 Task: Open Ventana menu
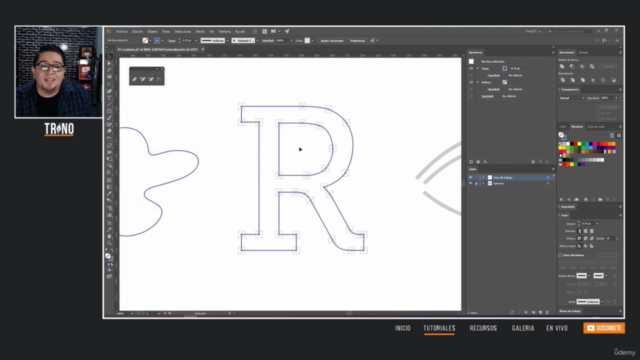pos(224,31)
